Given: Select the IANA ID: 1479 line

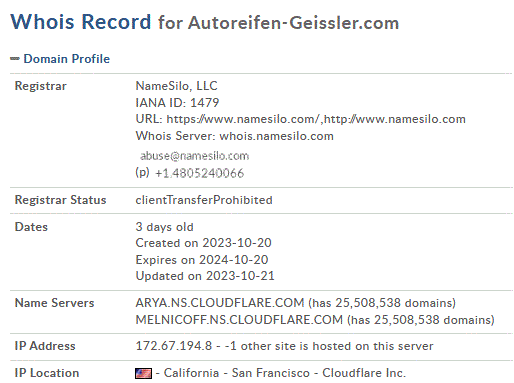Looking at the screenshot, I should 177,102.
